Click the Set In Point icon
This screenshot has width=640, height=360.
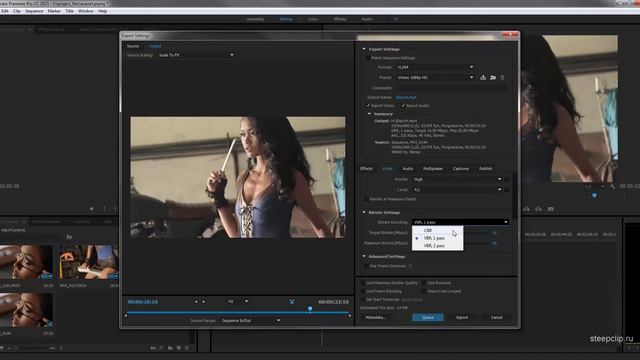[x=196, y=302]
